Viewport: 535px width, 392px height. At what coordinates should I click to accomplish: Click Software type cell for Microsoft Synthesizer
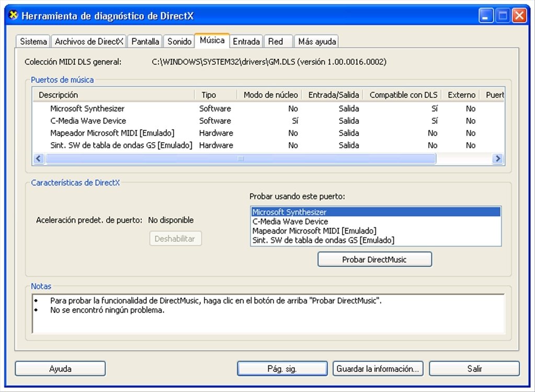(215, 108)
